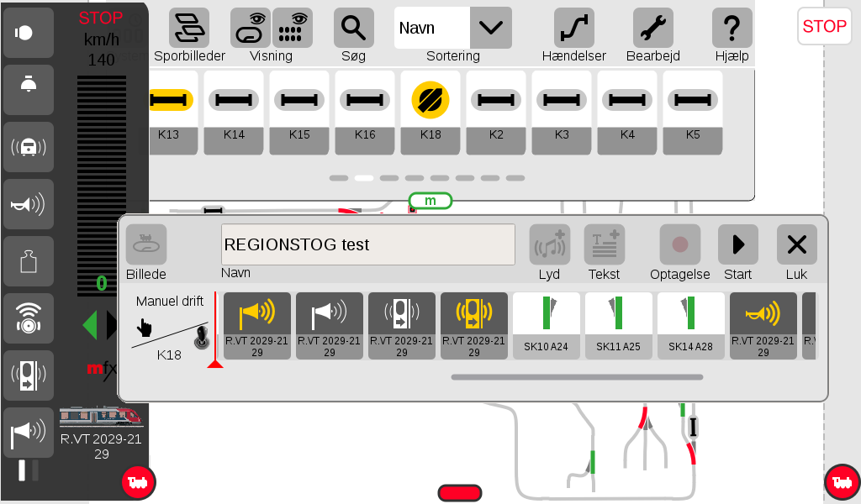
Task: Select the second page indicator dot
Action: (x=364, y=178)
